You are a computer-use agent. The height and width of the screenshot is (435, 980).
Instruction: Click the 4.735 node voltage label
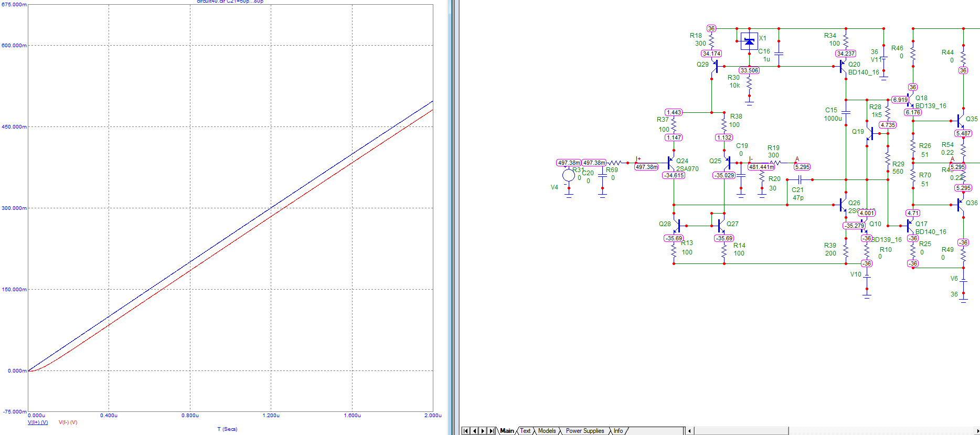click(x=888, y=125)
